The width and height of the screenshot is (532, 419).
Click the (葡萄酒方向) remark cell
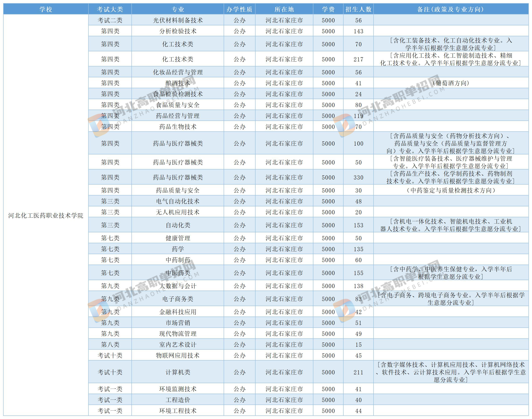[451, 83]
